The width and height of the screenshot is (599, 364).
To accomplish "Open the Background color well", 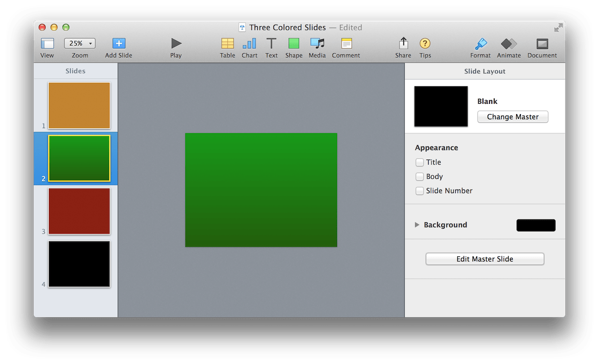I will tap(535, 225).
